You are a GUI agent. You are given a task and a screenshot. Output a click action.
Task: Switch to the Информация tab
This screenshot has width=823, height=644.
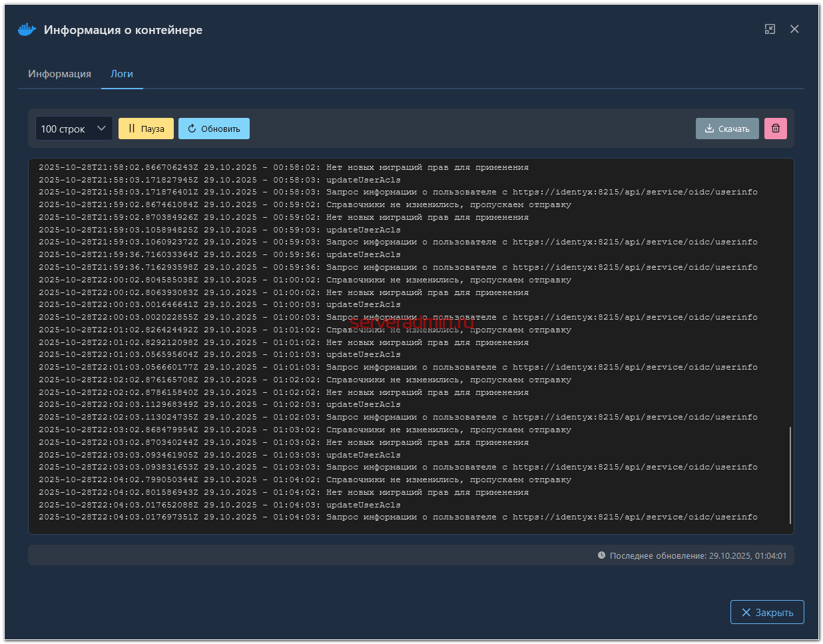pos(59,74)
